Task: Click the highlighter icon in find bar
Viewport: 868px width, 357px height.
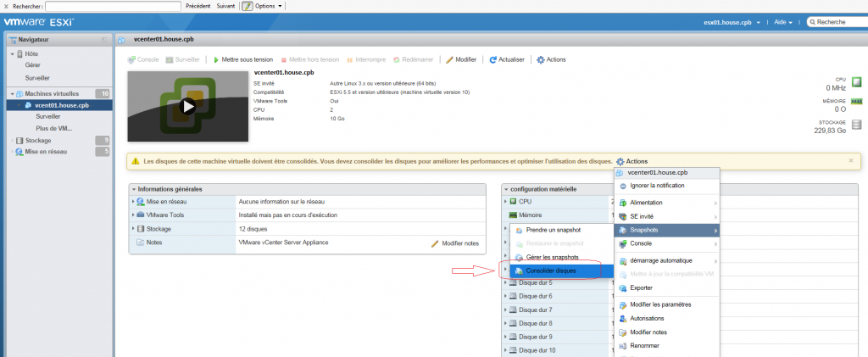Action: (248, 6)
